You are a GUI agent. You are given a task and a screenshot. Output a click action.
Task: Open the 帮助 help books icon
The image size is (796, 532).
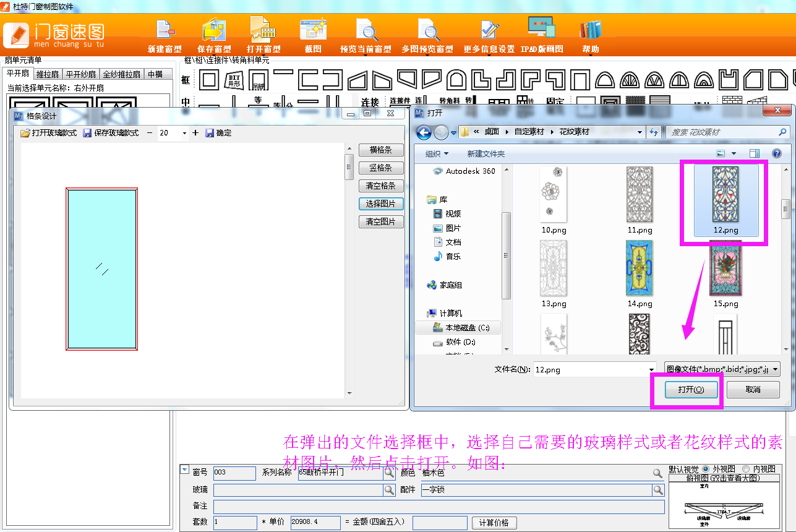click(591, 30)
